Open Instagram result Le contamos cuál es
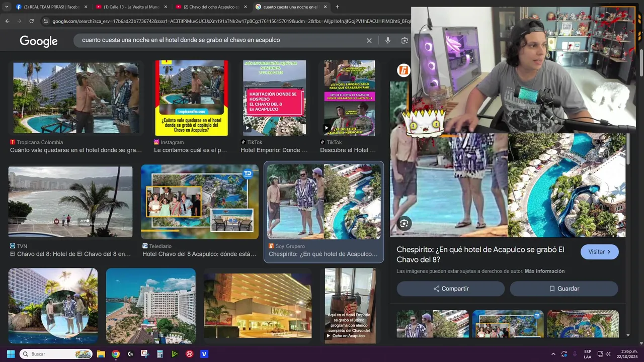Viewport: 644px width, 362px height. pyautogui.click(x=191, y=98)
